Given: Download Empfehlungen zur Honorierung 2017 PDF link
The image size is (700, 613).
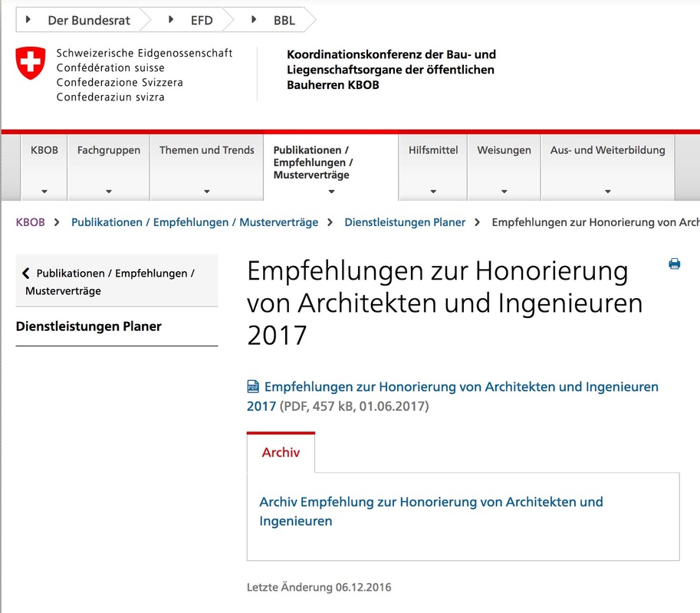Looking at the screenshot, I should 452,396.
